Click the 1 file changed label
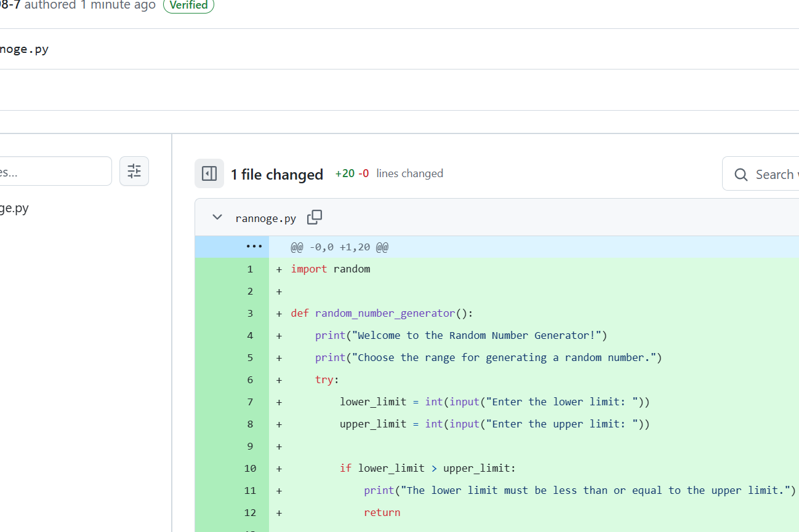The image size is (799, 532). (x=277, y=174)
